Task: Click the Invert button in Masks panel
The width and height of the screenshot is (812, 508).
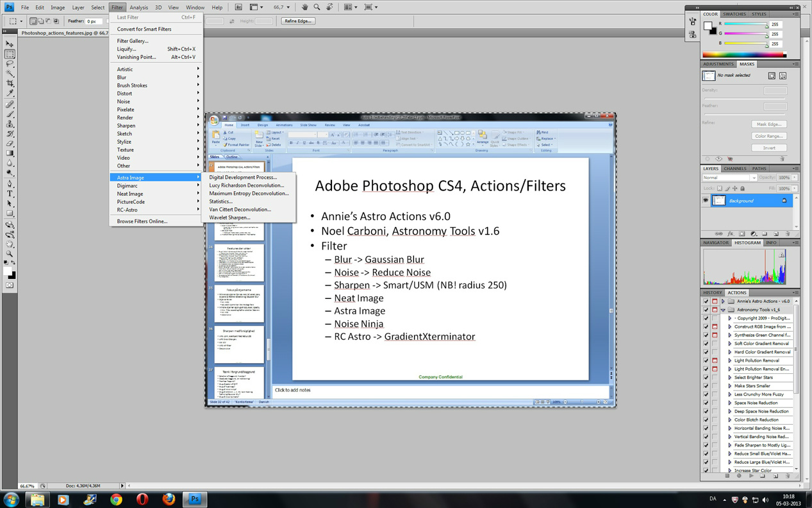Action: pos(769,148)
